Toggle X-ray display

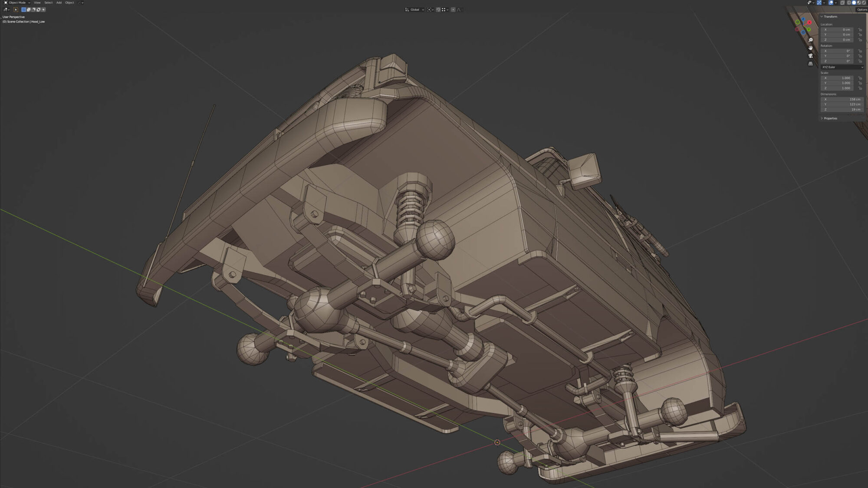pyautogui.click(x=842, y=3)
